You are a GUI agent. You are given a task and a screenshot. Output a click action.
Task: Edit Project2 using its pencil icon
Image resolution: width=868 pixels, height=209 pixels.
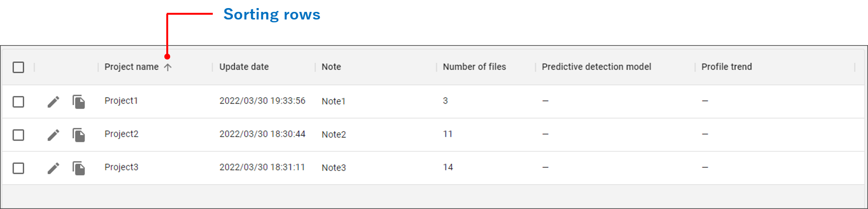point(53,135)
